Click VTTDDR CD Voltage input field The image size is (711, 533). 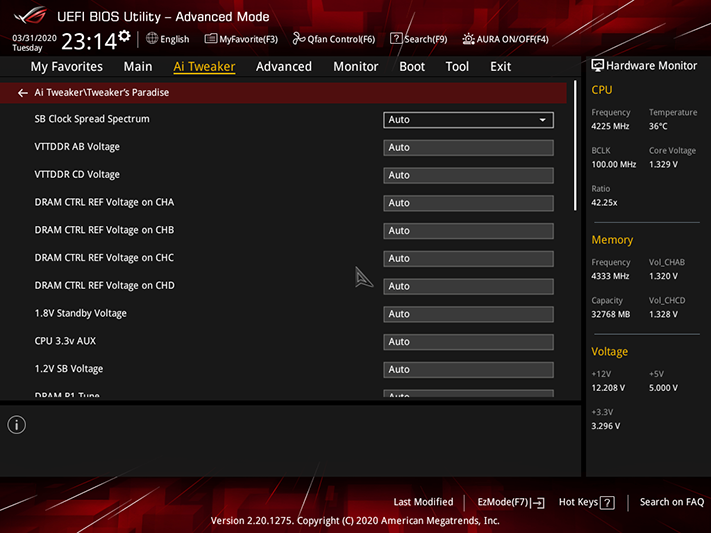click(468, 175)
